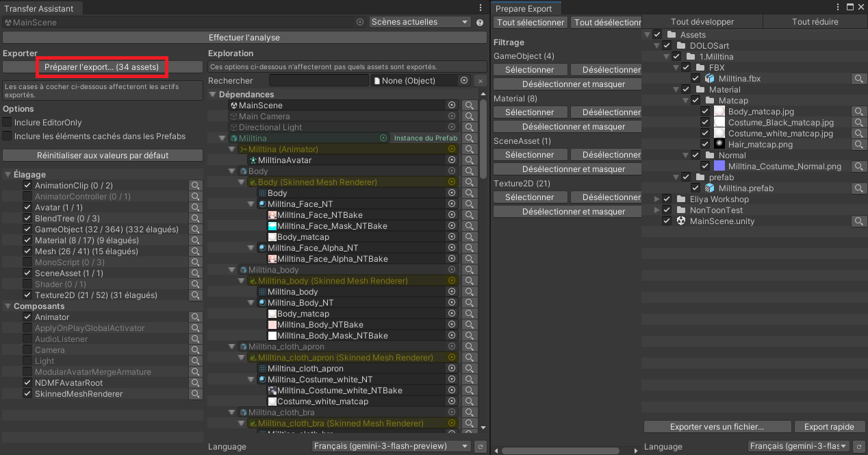Open Transfer Assistant three-dot options menu

pyautogui.click(x=481, y=8)
